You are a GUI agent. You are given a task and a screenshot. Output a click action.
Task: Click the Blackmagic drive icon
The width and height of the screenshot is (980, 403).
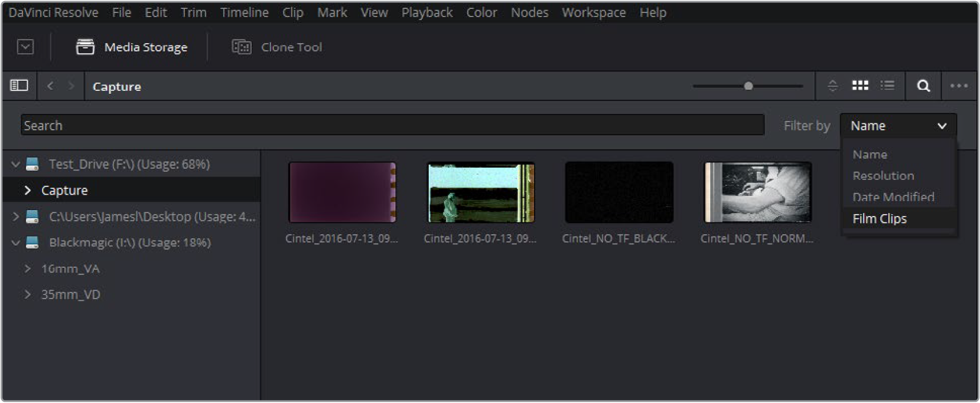(32, 243)
